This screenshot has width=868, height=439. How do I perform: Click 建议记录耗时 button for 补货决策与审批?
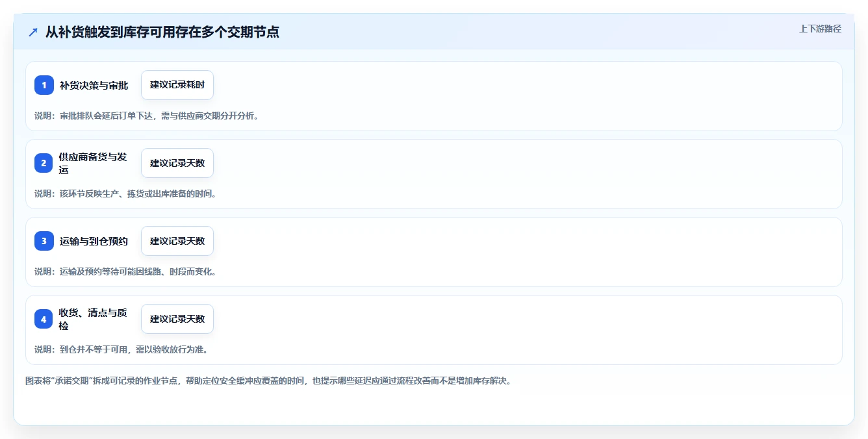(177, 85)
